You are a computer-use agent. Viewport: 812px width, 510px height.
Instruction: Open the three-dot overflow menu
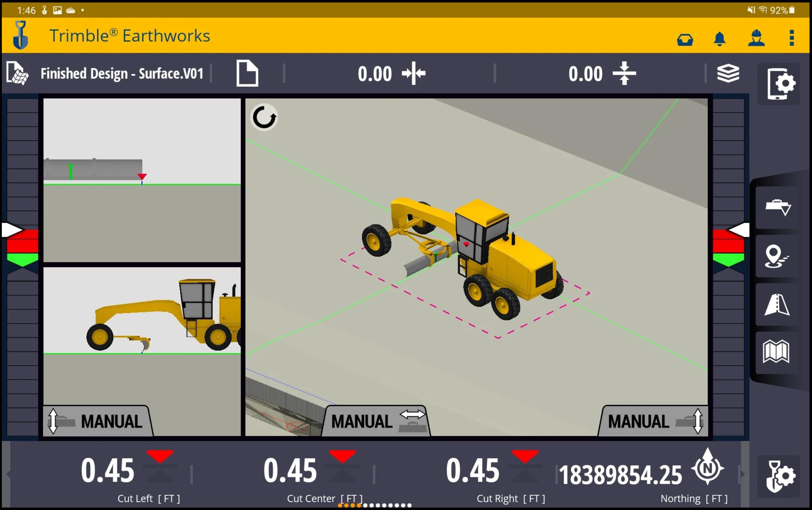pos(792,39)
